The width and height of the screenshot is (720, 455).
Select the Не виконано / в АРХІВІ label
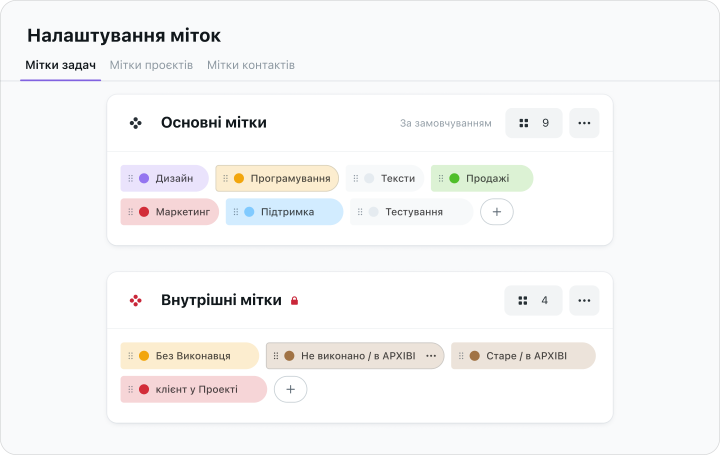[x=355, y=356]
